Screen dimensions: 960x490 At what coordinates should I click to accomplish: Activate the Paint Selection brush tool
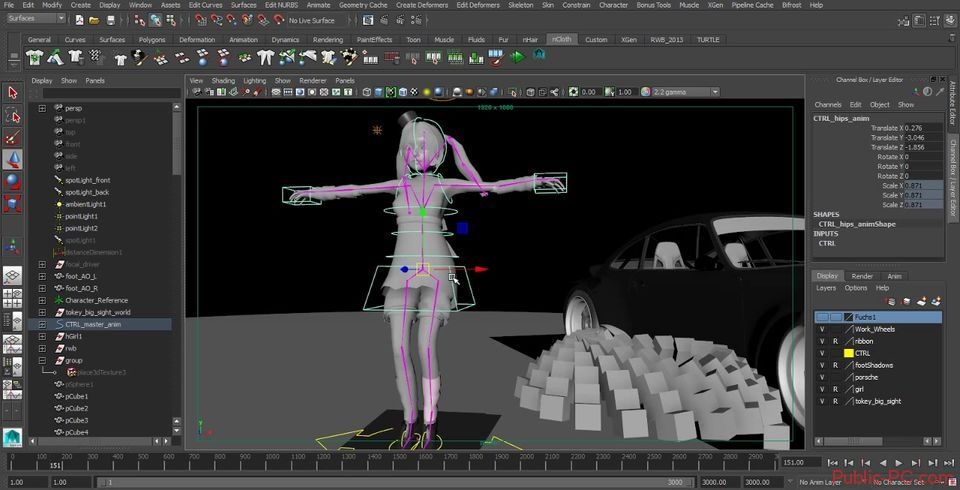click(13, 137)
